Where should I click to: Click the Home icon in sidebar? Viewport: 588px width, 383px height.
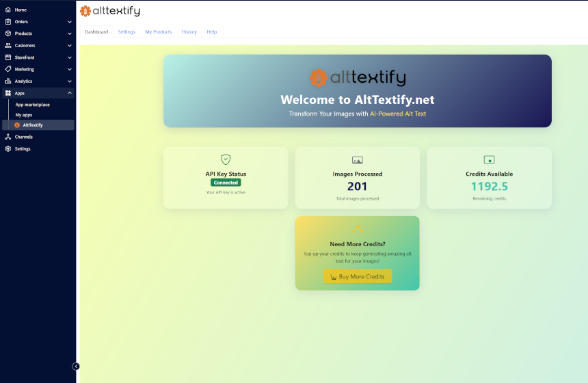(x=8, y=10)
